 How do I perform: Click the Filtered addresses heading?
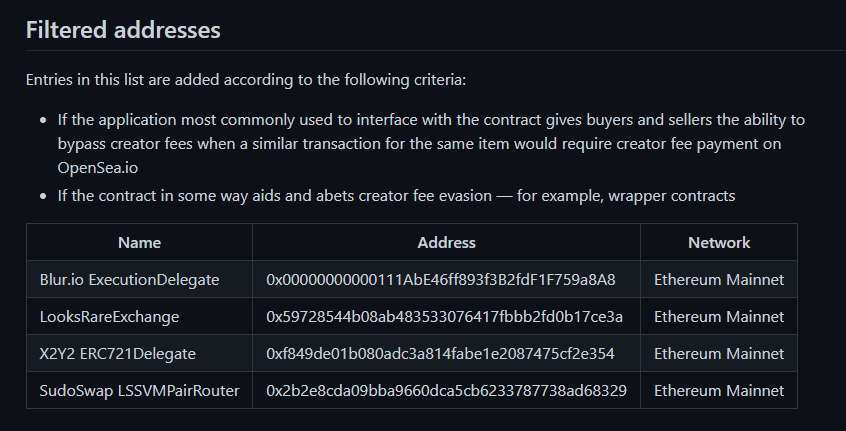[x=123, y=29]
